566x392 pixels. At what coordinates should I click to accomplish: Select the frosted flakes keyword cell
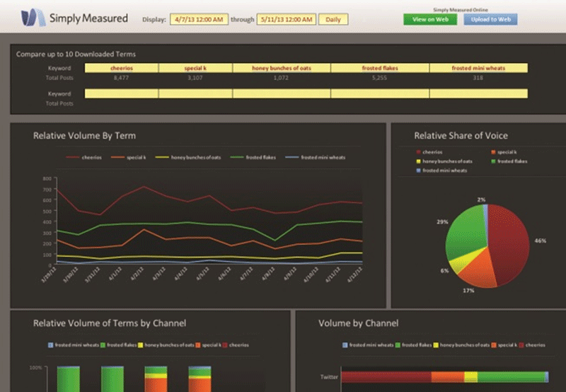380,68
